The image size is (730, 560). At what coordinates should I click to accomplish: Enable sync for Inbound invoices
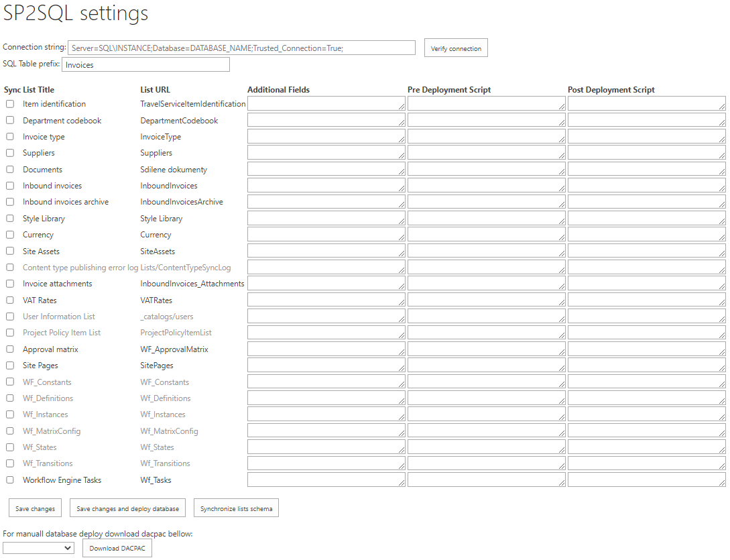(10, 186)
